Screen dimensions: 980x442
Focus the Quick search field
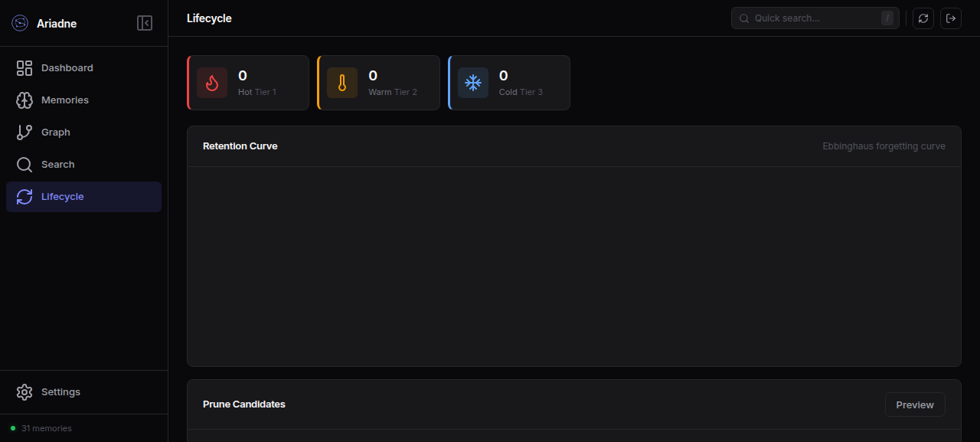point(815,18)
